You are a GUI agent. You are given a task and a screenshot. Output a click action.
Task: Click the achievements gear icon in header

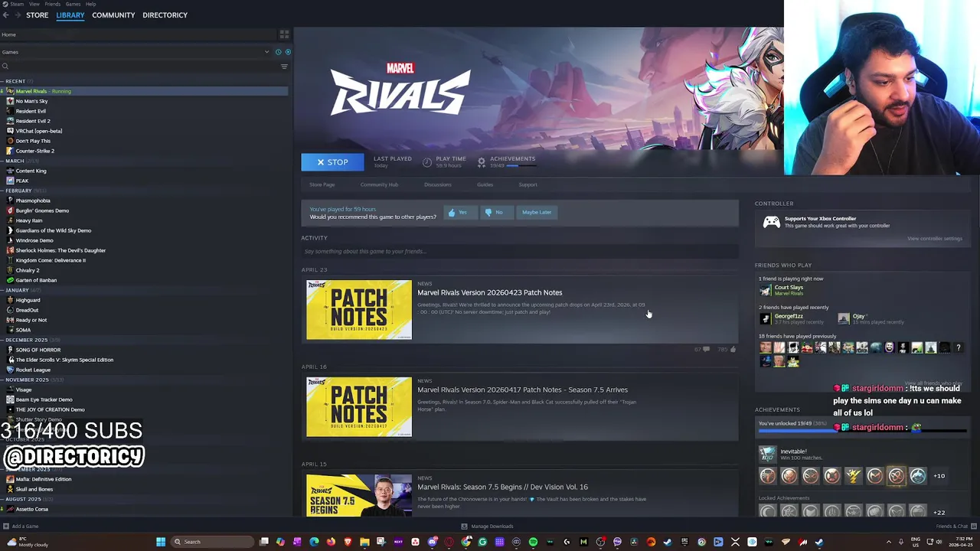pos(482,162)
